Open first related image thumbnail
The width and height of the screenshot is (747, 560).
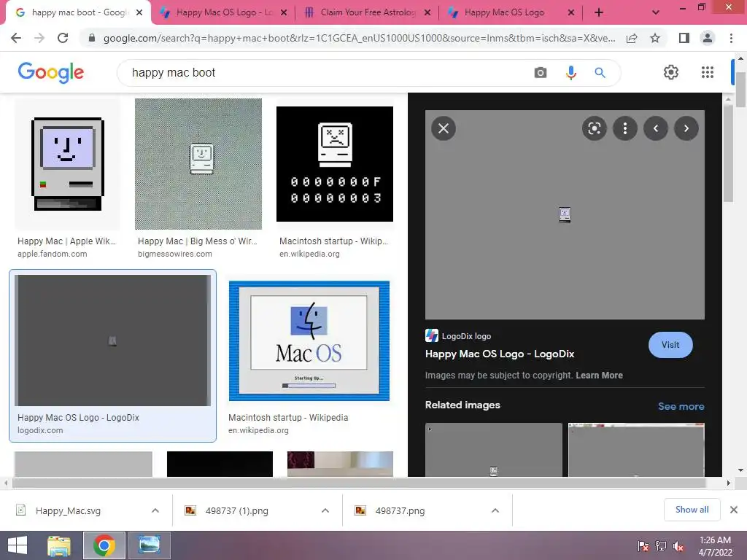coord(494,449)
